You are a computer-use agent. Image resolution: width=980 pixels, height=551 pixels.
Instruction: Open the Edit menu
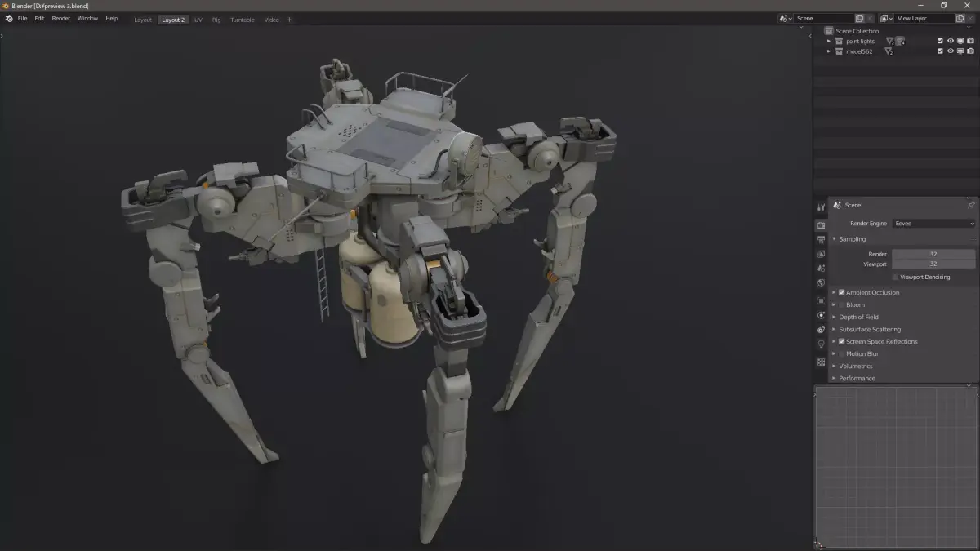point(39,18)
